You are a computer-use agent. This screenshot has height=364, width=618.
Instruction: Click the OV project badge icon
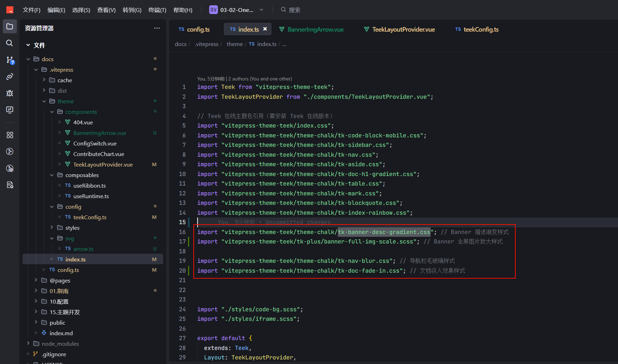213,10
